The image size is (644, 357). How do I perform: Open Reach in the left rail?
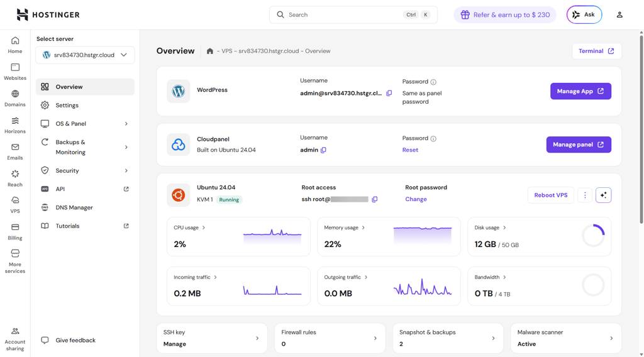tap(15, 178)
